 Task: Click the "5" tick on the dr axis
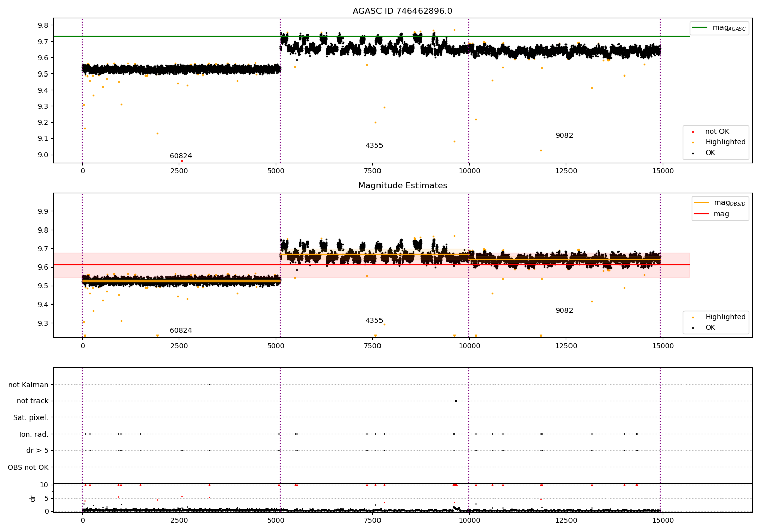(x=47, y=498)
